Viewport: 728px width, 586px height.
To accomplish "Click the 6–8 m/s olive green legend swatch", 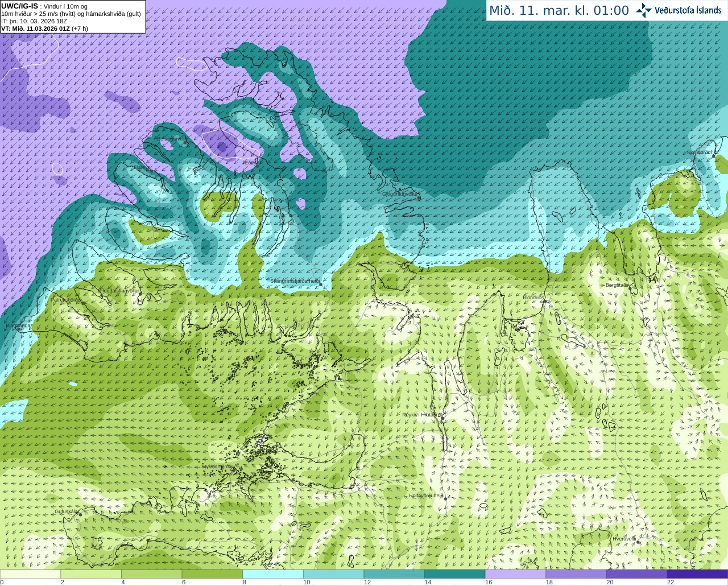I will (x=212, y=574).
